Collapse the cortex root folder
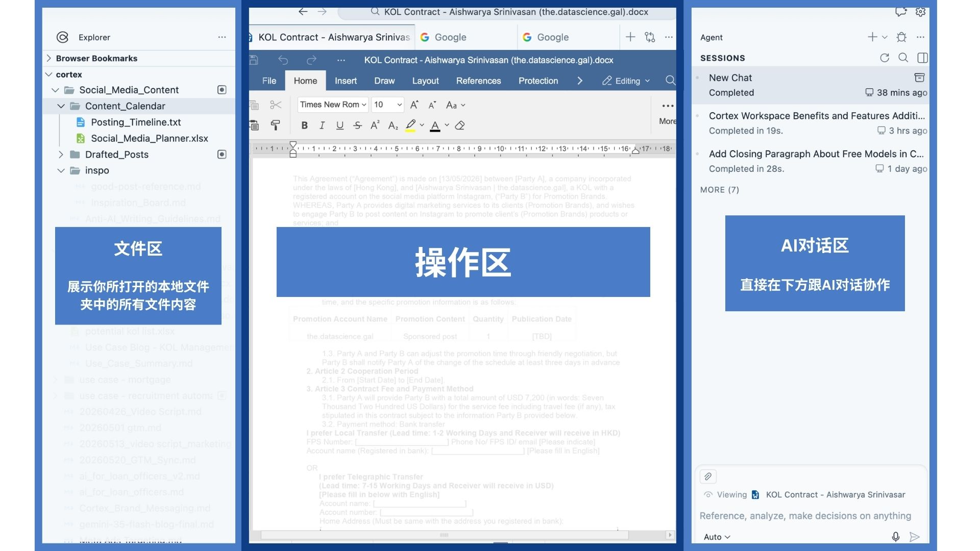 pyautogui.click(x=49, y=74)
